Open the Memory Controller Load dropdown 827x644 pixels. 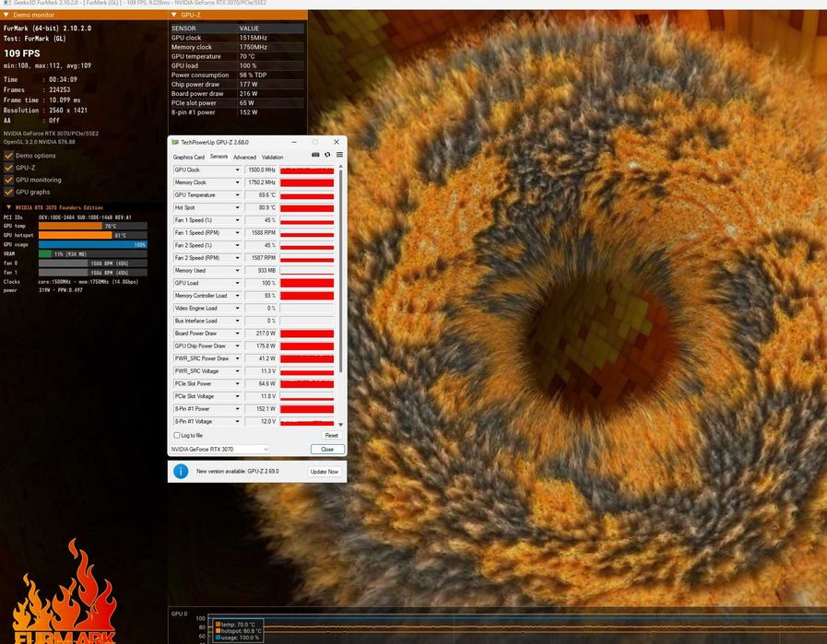237,296
